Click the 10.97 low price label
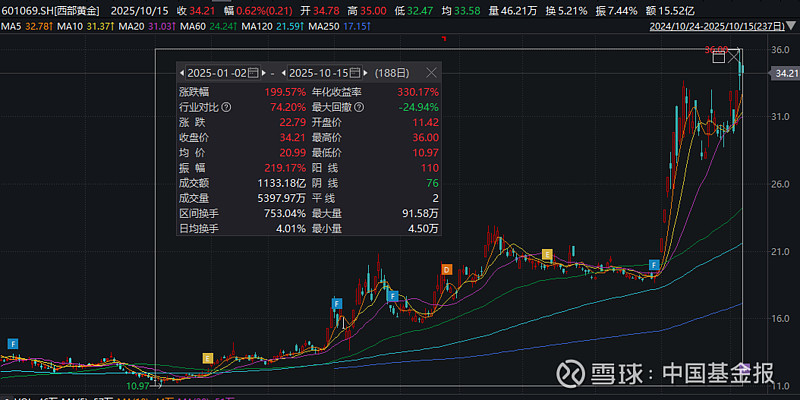 tap(138, 386)
